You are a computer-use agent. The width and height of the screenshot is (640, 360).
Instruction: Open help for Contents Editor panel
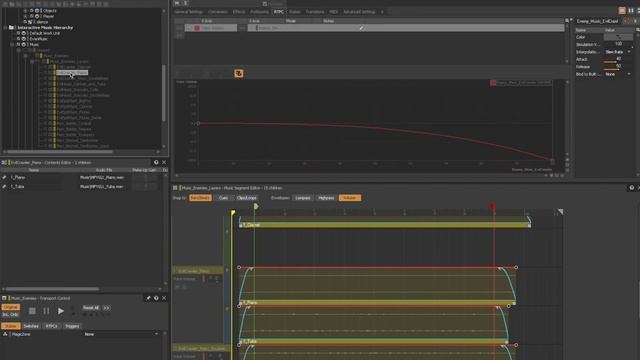pyautogui.click(x=156, y=162)
